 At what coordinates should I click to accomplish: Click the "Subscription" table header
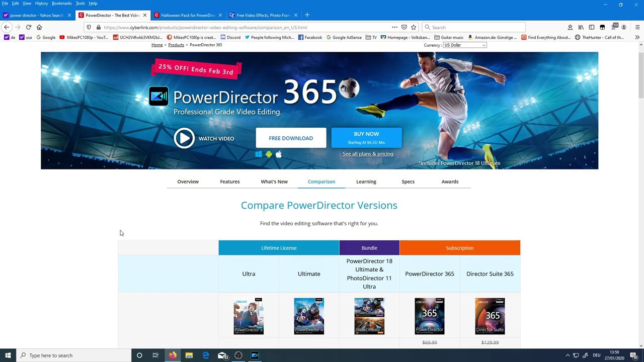pyautogui.click(x=460, y=248)
